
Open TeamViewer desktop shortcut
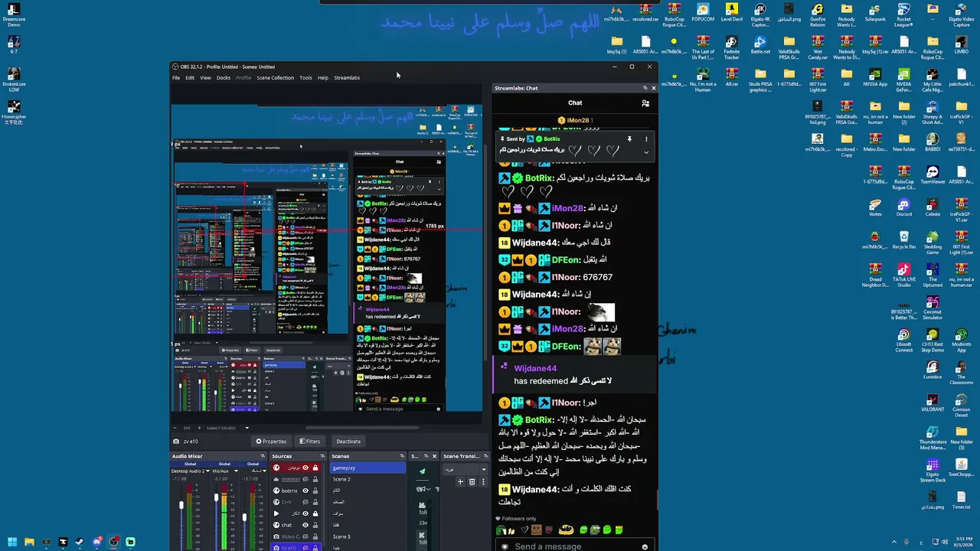(933, 175)
